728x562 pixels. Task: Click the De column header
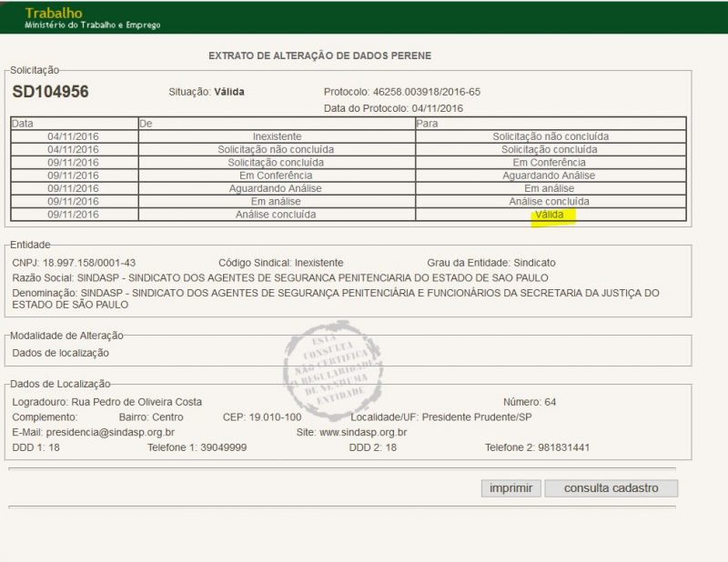pos(278,124)
